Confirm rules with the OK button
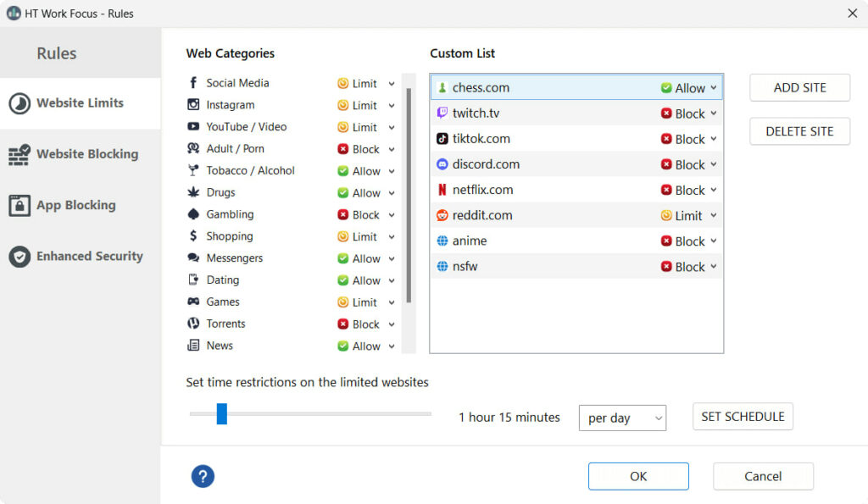Viewport: 868px width, 504px height. click(x=638, y=476)
